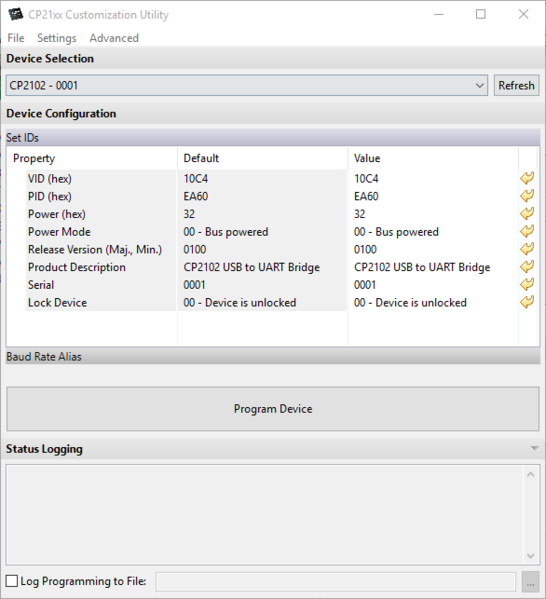The width and height of the screenshot is (546, 599).
Task: Click the Default column header
Action: (262, 158)
